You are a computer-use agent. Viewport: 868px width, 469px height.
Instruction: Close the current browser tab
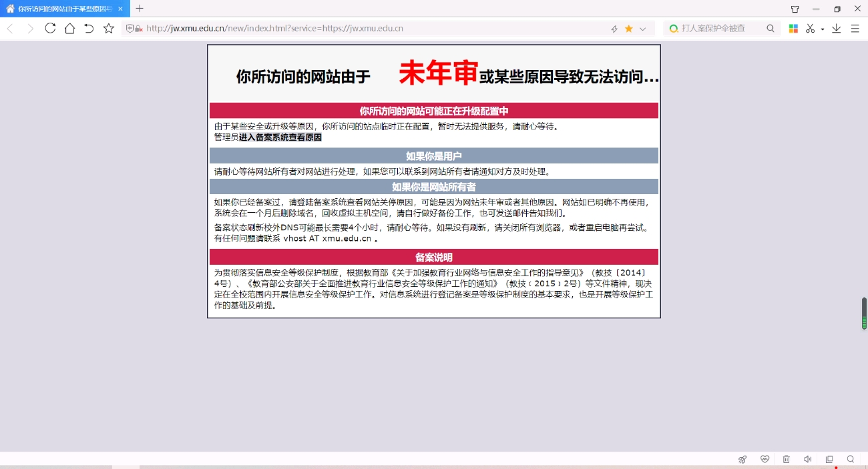[120, 9]
